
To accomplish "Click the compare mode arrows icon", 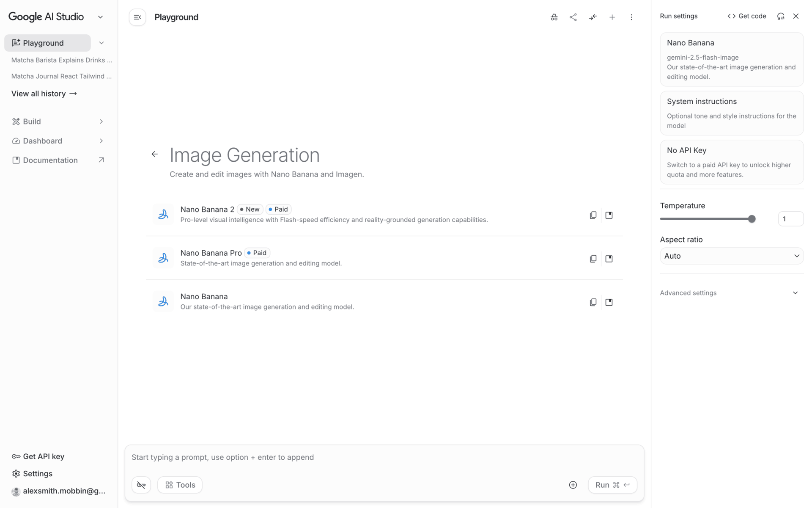I will [593, 17].
